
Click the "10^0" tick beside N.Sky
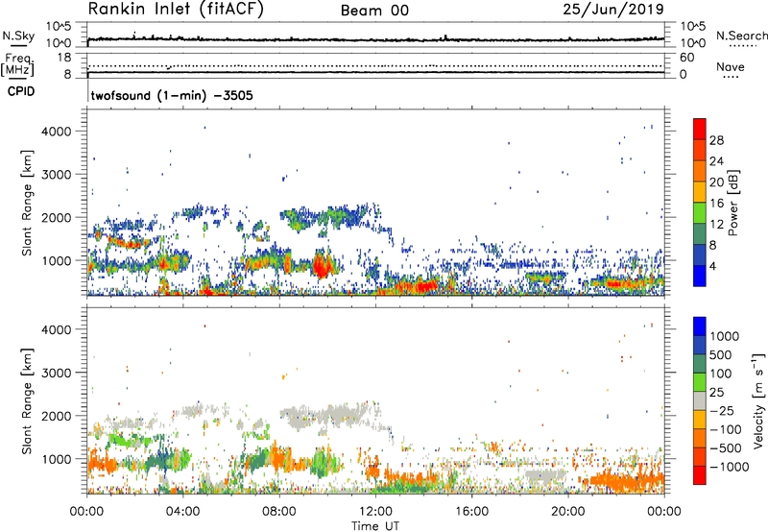pos(59,42)
